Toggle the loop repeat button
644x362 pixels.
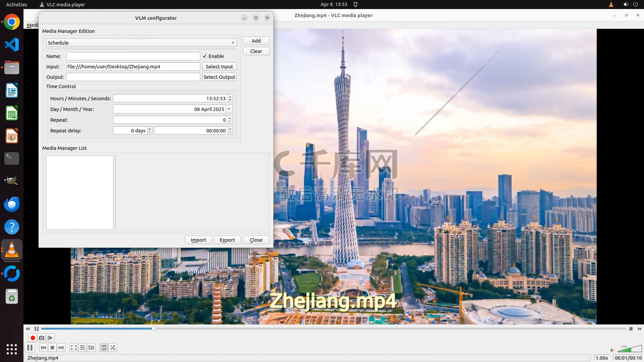tap(104, 348)
